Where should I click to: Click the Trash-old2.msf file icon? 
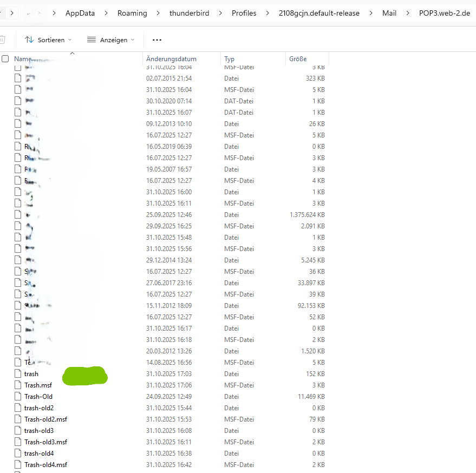point(18,419)
